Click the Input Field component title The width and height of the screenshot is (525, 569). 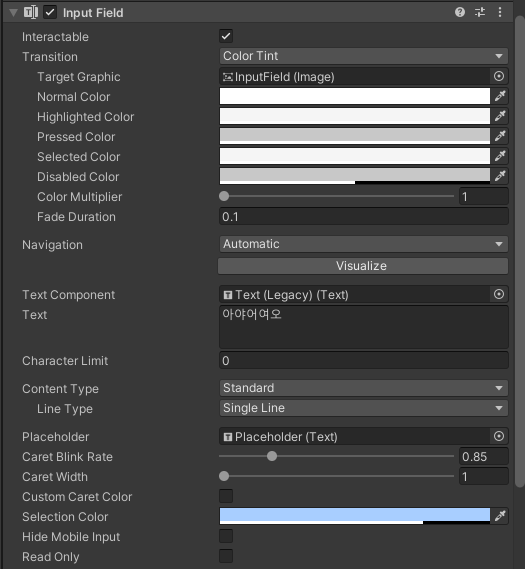pyautogui.click(x=93, y=13)
